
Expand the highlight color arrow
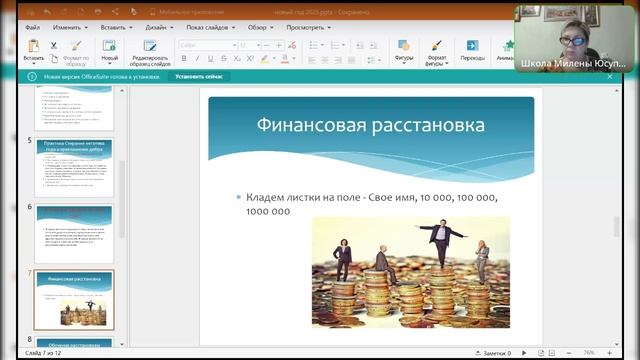click(274, 59)
